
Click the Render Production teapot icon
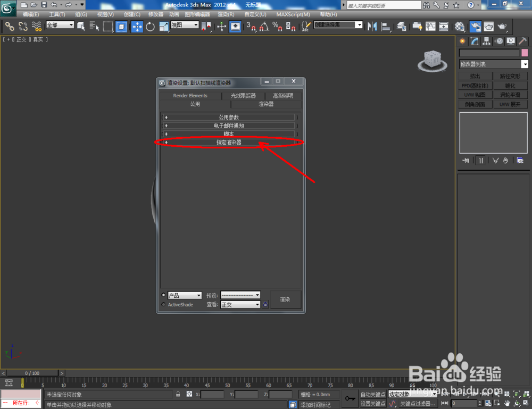502,26
